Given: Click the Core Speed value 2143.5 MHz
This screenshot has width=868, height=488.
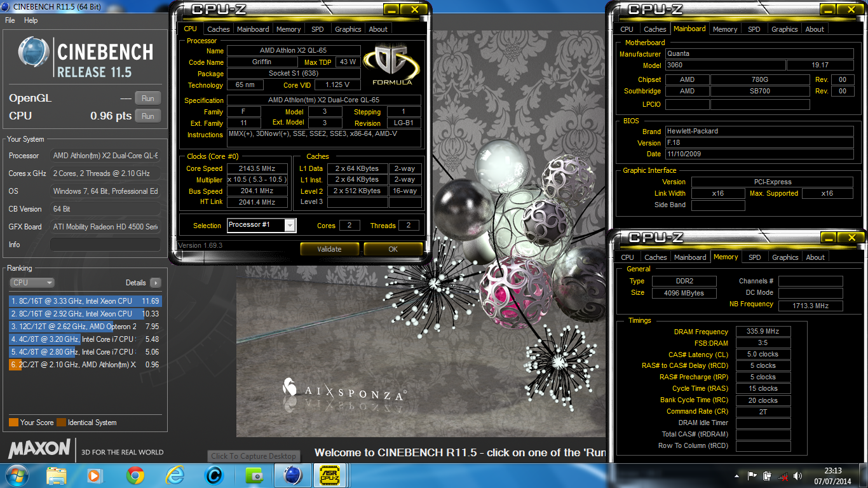Looking at the screenshot, I should click(257, 168).
